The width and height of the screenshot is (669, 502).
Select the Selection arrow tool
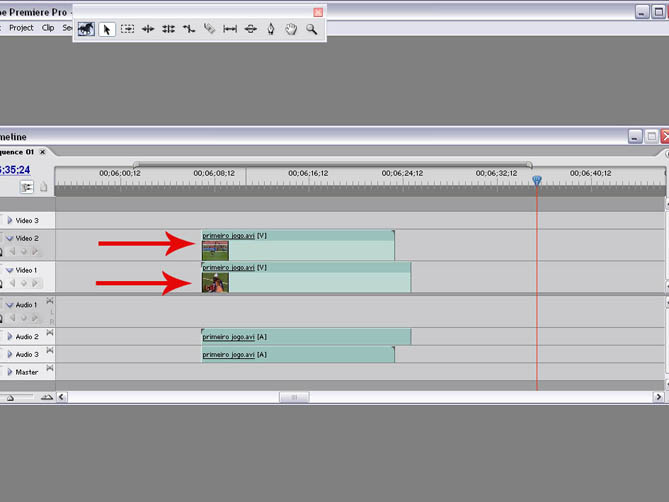click(107, 30)
